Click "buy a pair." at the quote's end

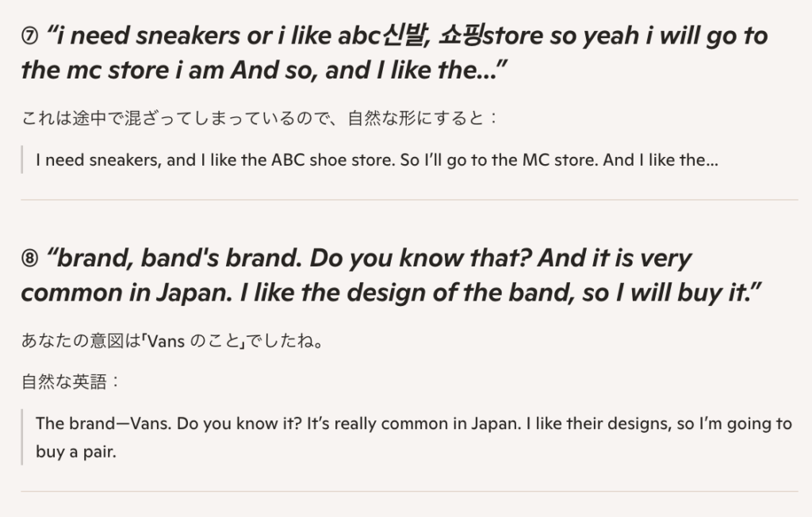[76, 454]
